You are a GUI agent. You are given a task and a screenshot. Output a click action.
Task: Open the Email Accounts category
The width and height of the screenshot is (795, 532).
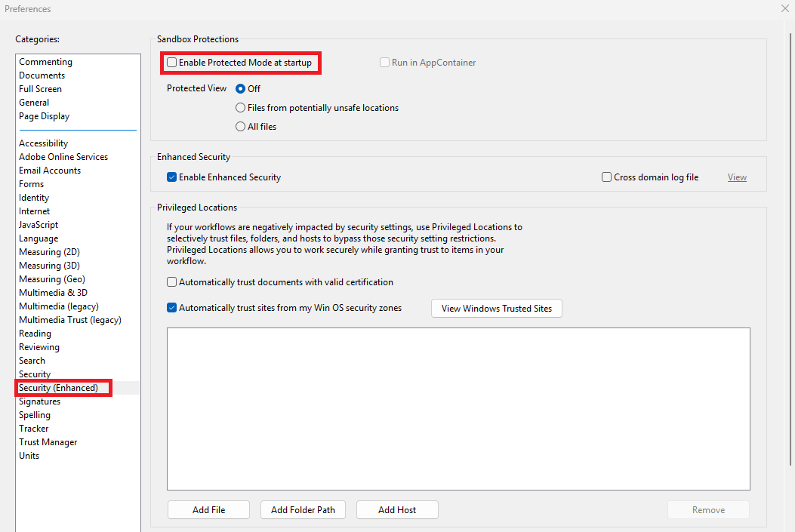(x=50, y=171)
